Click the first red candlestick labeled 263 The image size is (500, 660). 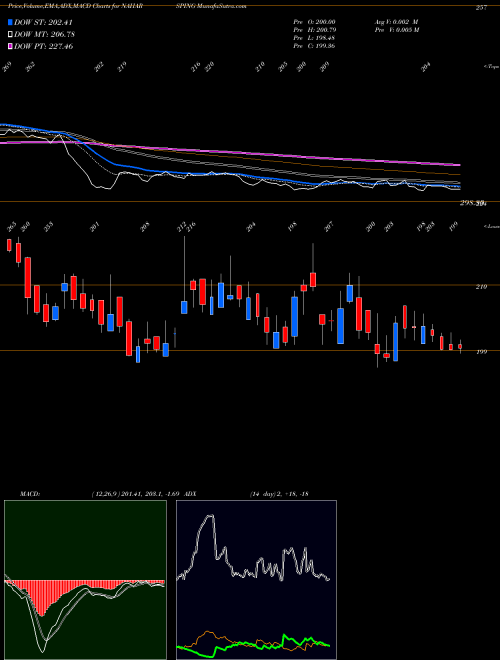[9, 245]
